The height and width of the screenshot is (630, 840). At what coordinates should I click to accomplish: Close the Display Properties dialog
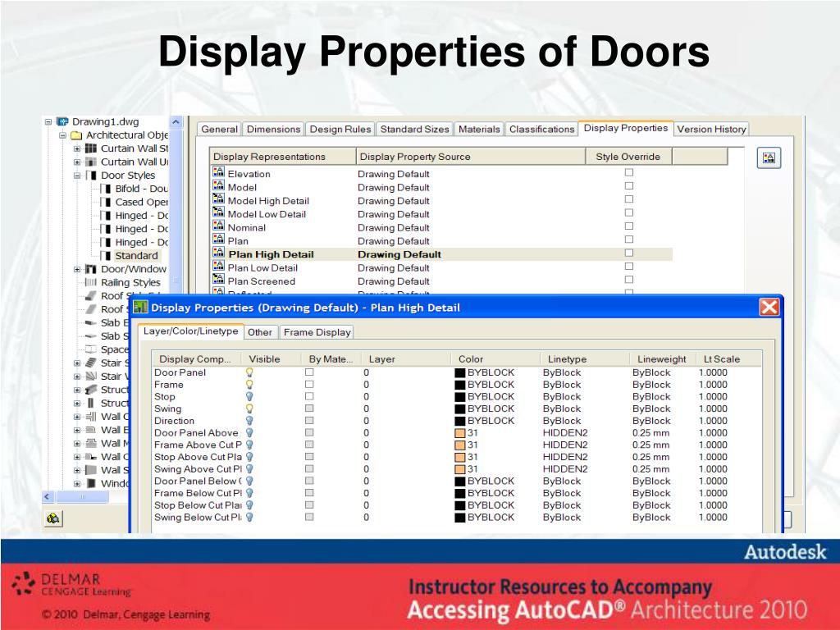point(769,307)
